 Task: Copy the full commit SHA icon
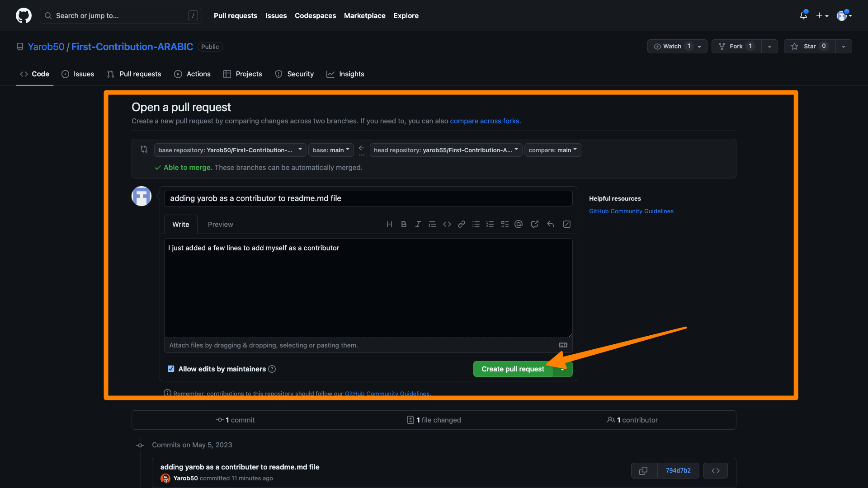point(643,470)
